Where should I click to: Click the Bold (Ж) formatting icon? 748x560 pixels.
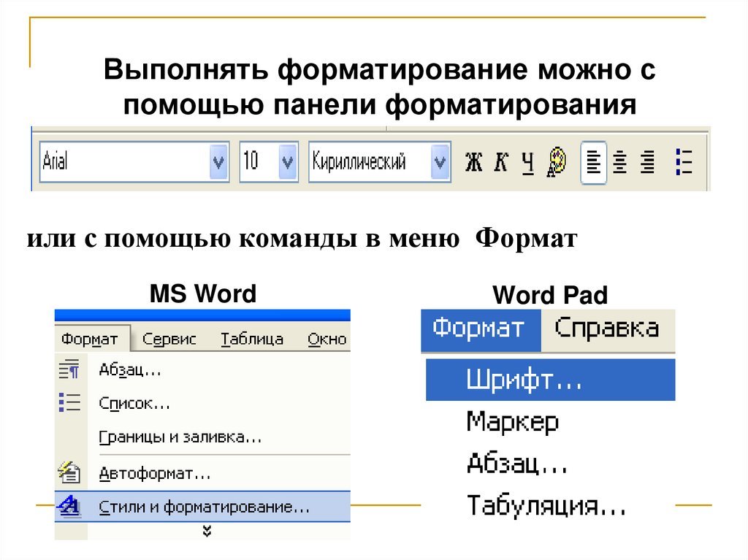473,162
